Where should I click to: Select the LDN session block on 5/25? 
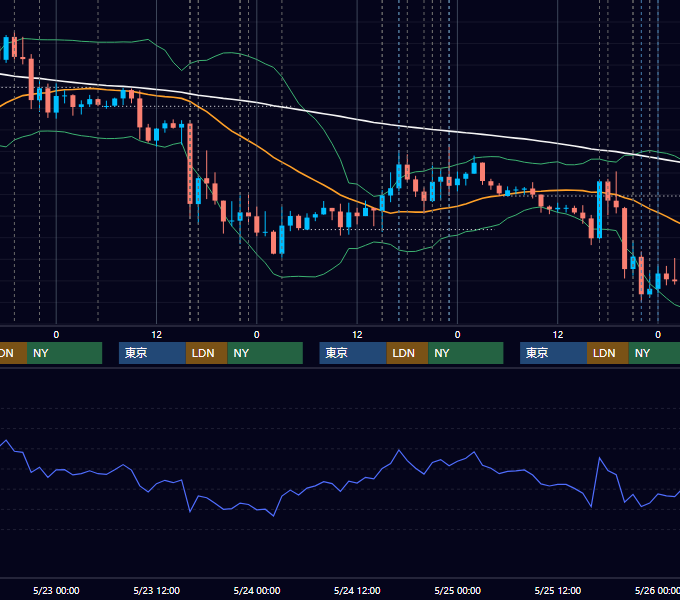pyautogui.click(x=608, y=353)
